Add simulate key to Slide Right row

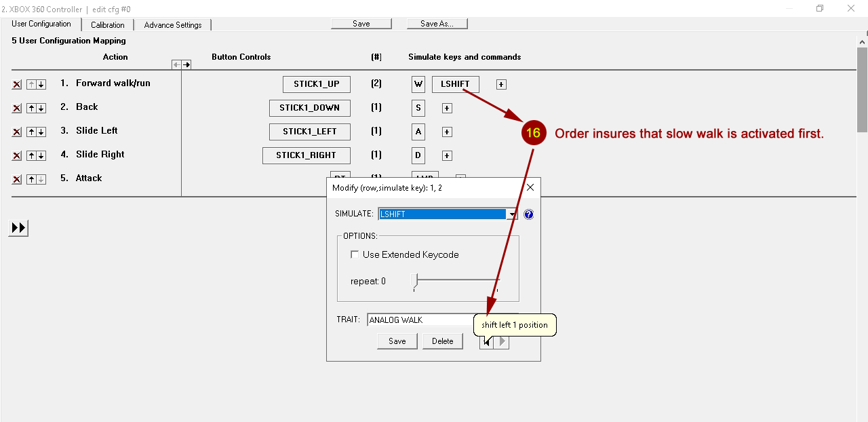pyautogui.click(x=447, y=156)
